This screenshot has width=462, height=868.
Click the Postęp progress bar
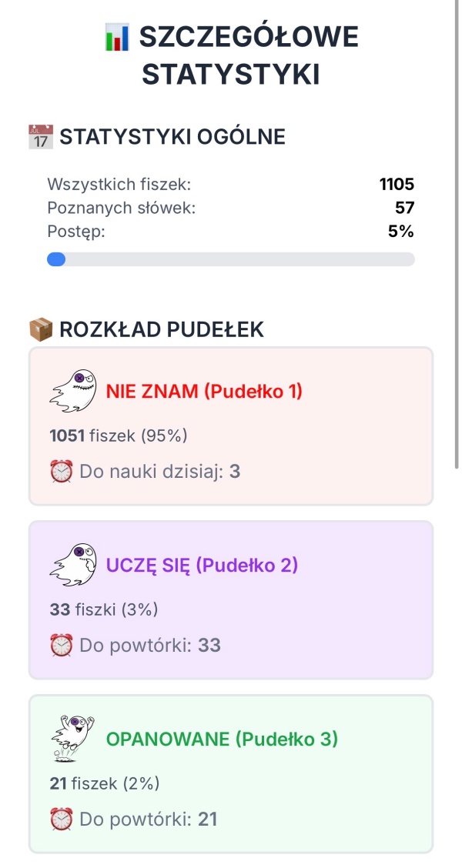click(231, 260)
